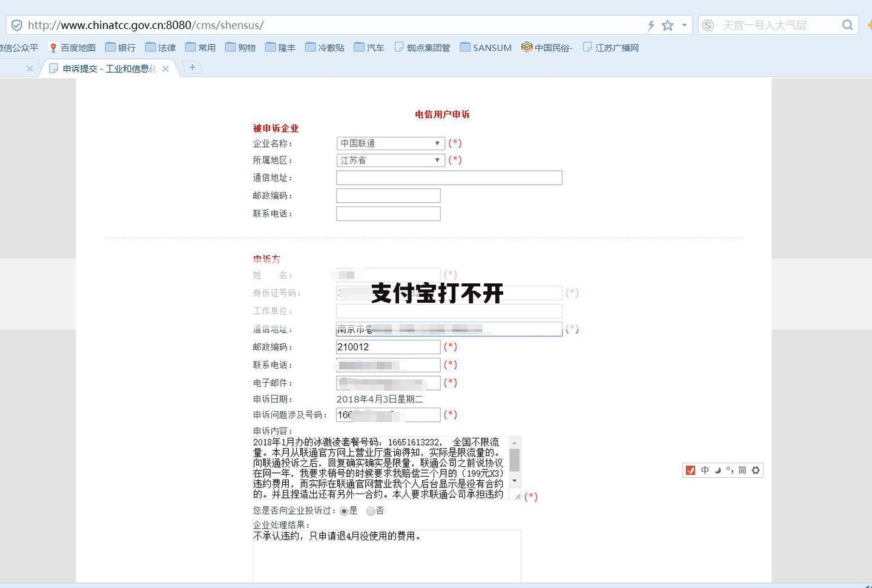Image resolution: width=872 pixels, height=588 pixels.
Task: Click the 电子邮件 input field
Action: click(x=388, y=383)
